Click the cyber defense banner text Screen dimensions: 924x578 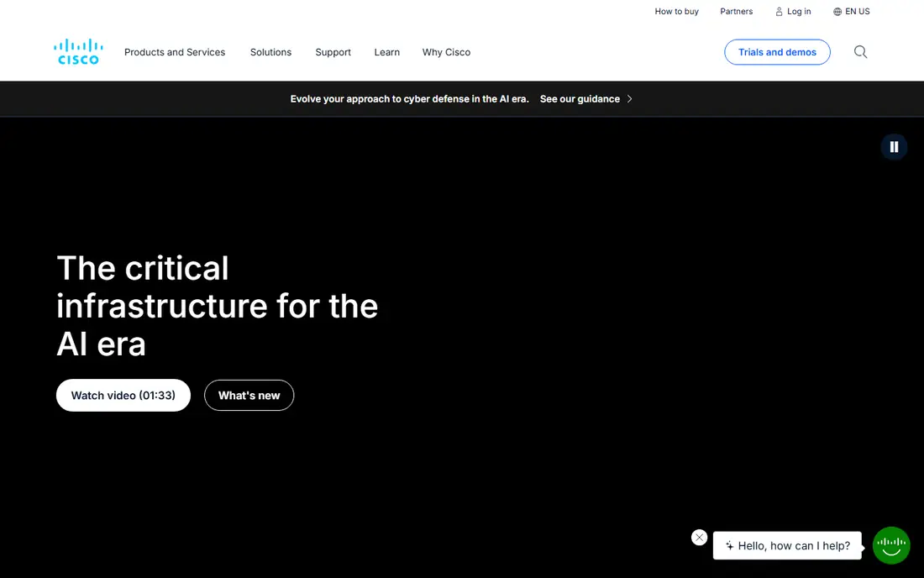pos(410,99)
